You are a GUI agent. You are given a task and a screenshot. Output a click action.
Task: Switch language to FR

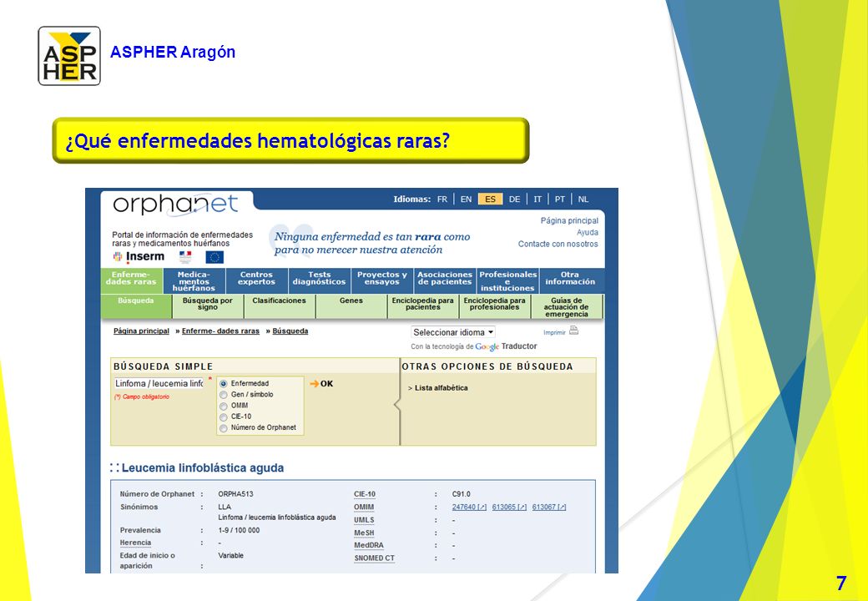442,199
